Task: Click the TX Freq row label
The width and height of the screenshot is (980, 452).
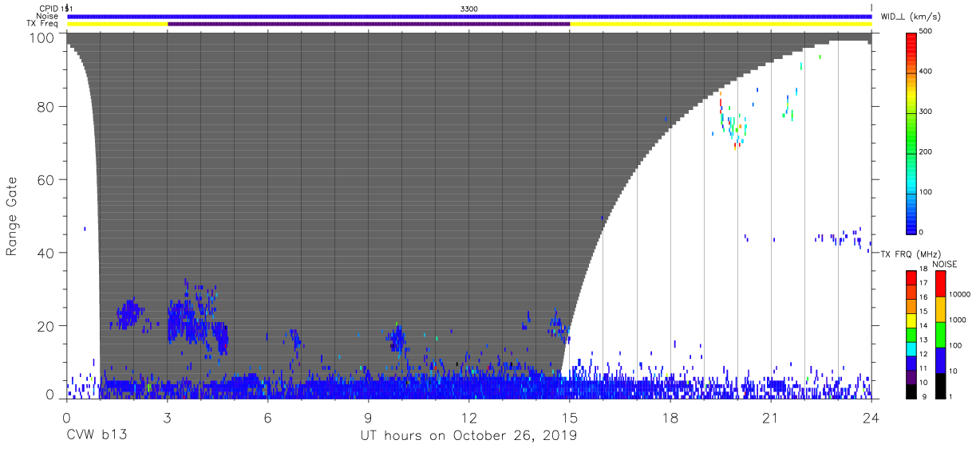Action: pos(44,24)
